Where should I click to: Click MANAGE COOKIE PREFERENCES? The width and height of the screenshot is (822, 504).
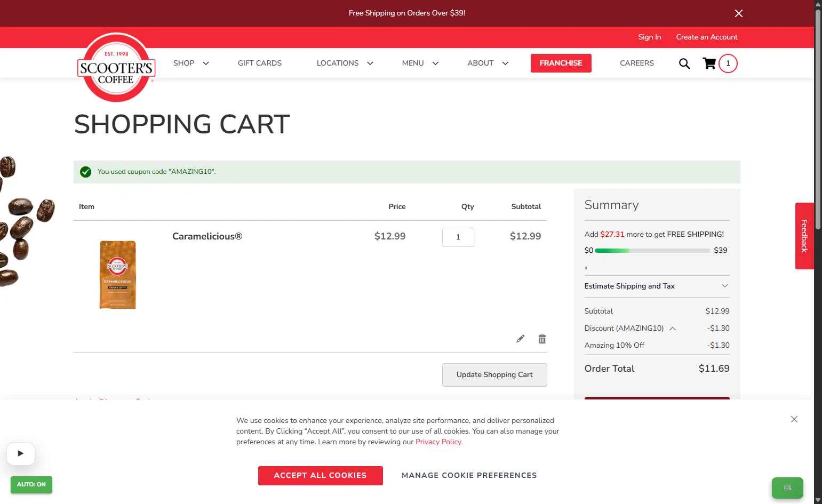[x=469, y=475]
